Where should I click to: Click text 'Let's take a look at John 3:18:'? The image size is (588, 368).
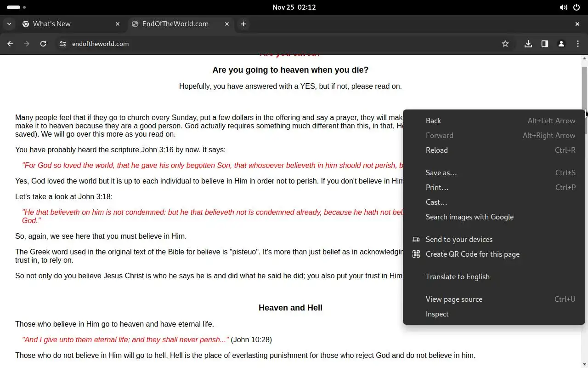click(x=64, y=196)
